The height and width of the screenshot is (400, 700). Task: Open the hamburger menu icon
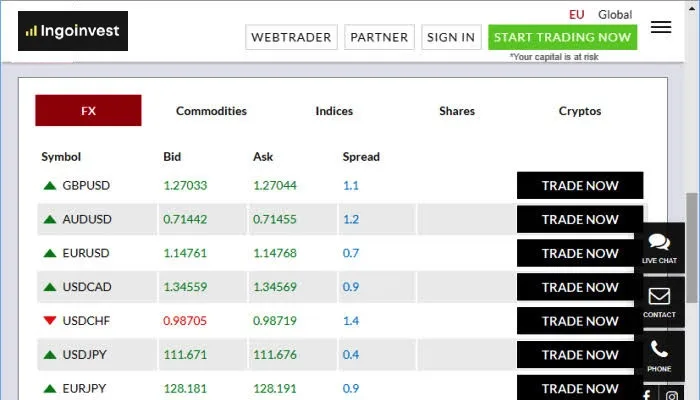660,28
